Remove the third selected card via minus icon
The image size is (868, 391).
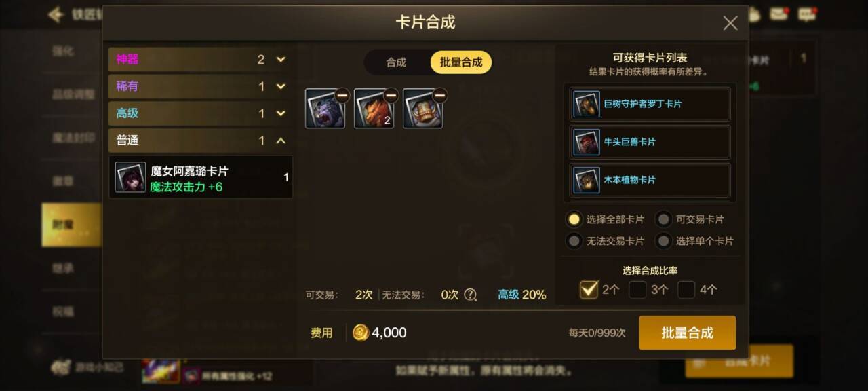point(440,96)
